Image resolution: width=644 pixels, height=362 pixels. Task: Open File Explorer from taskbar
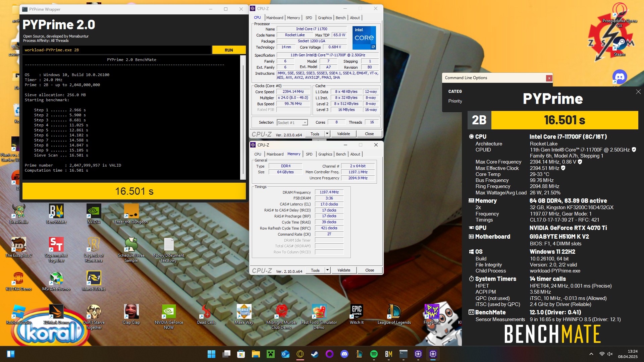(x=256, y=354)
